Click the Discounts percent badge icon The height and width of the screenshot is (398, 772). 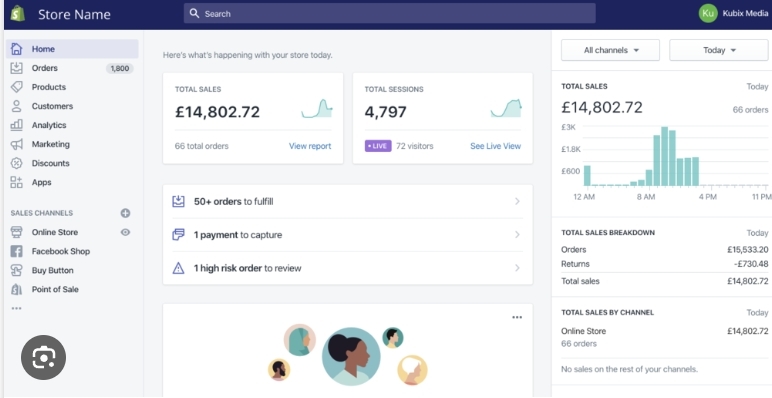click(x=16, y=163)
